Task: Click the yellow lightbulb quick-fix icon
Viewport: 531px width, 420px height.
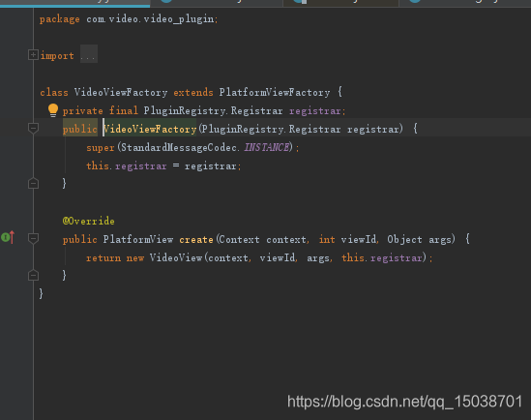Action: pos(53,110)
